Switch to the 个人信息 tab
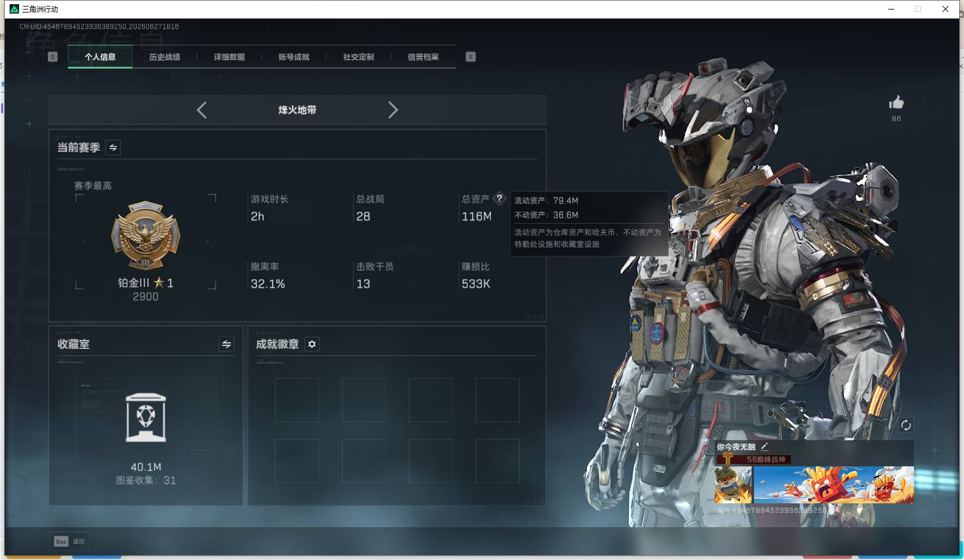The height and width of the screenshot is (560, 964). [100, 57]
